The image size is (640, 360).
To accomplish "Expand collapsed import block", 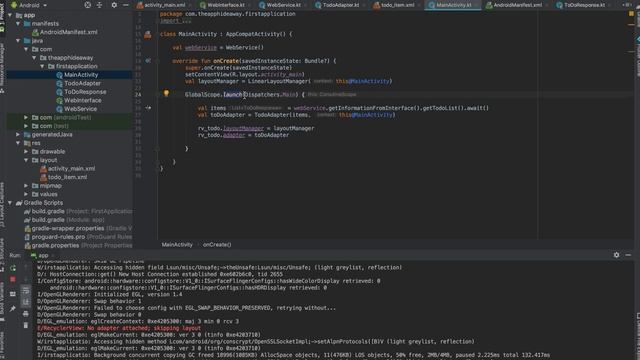I will click(176, 21).
